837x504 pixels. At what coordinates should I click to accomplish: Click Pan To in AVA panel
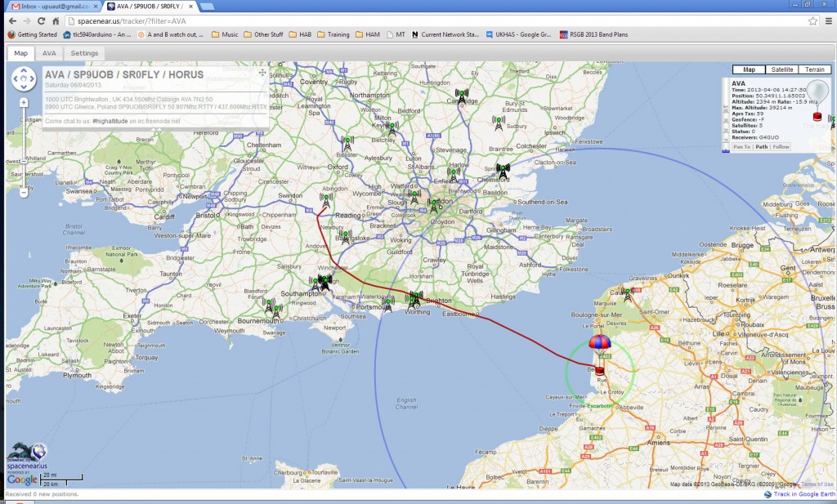pyautogui.click(x=741, y=147)
